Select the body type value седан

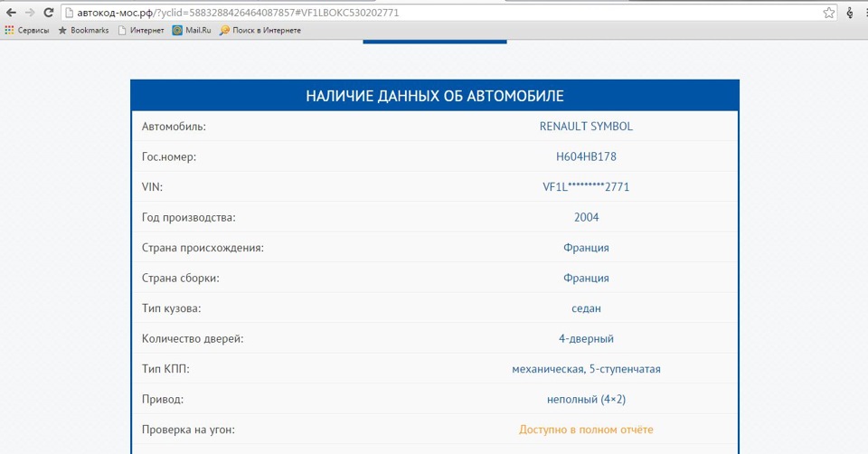coord(586,308)
